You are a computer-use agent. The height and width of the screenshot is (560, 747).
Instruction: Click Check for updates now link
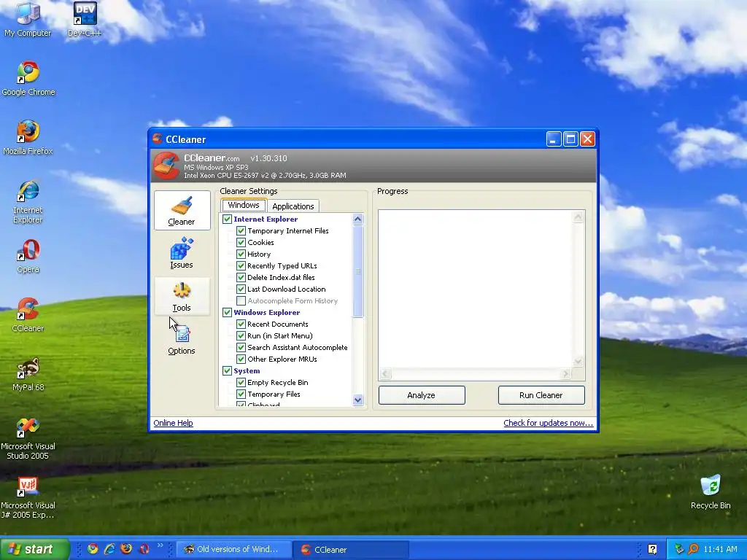tap(549, 423)
